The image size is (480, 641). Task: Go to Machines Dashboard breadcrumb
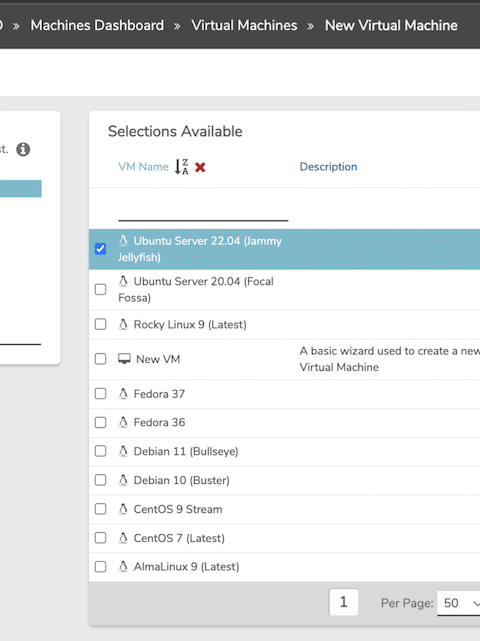coord(97,25)
